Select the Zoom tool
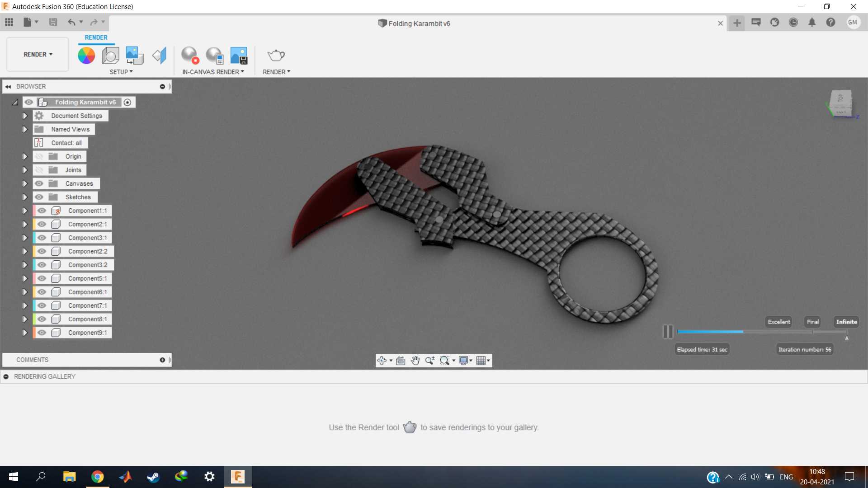This screenshot has width=868, height=488. tap(430, 361)
